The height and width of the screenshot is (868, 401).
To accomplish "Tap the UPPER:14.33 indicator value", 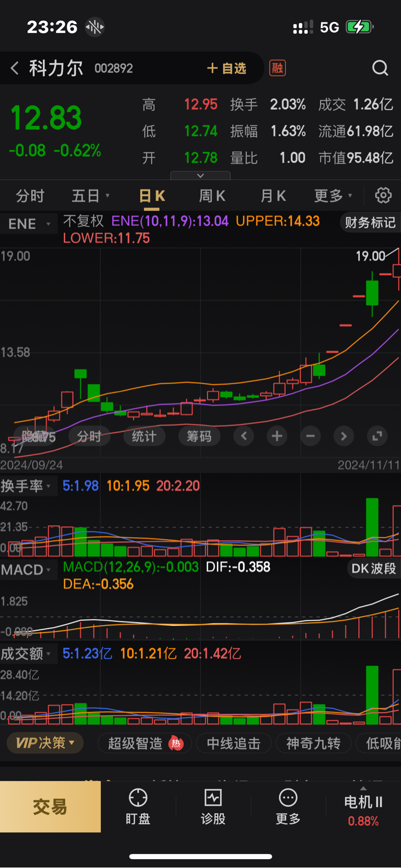I will pos(278,221).
